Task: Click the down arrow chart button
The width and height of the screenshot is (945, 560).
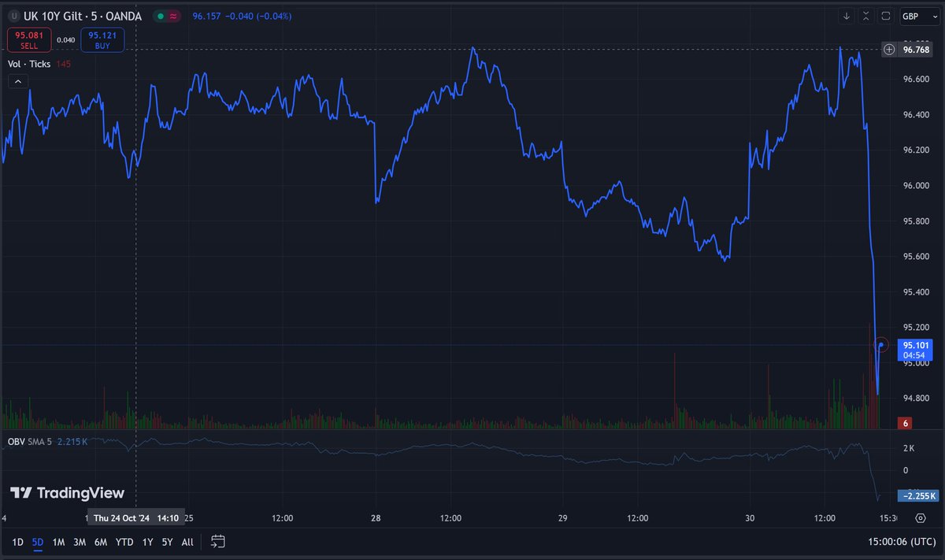Action: tap(847, 16)
